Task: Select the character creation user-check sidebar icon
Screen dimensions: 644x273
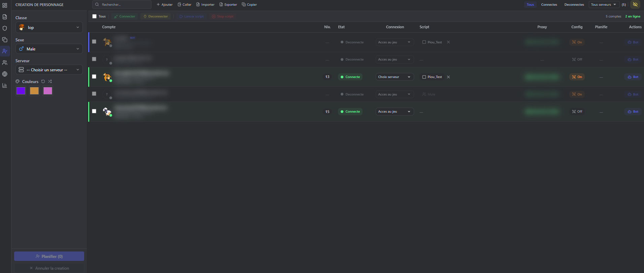Action: coord(5,51)
